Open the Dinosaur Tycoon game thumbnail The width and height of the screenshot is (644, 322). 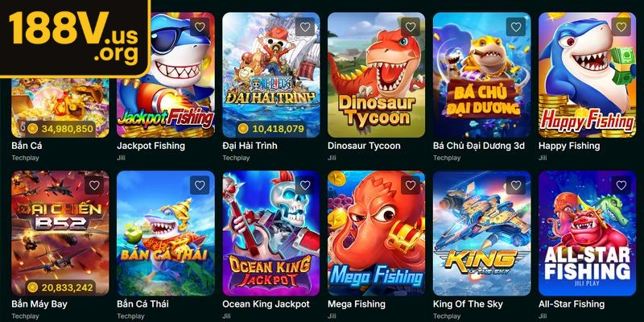(376, 75)
